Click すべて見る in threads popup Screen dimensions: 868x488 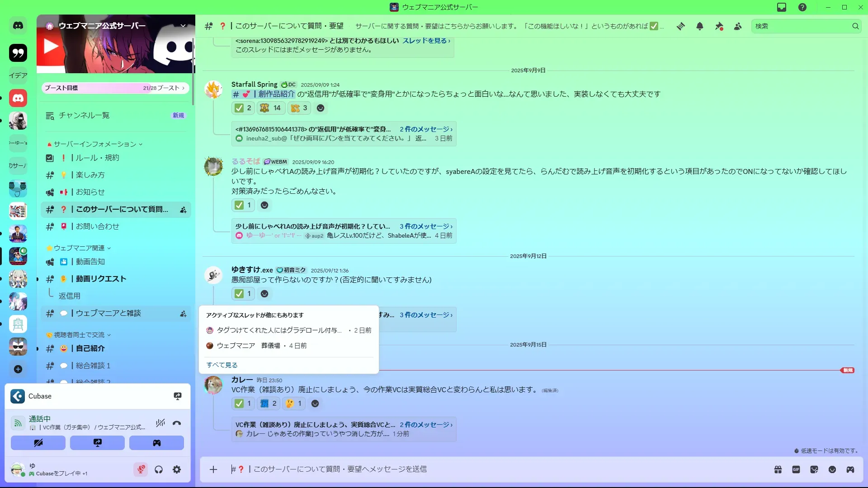click(x=222, y=365)
